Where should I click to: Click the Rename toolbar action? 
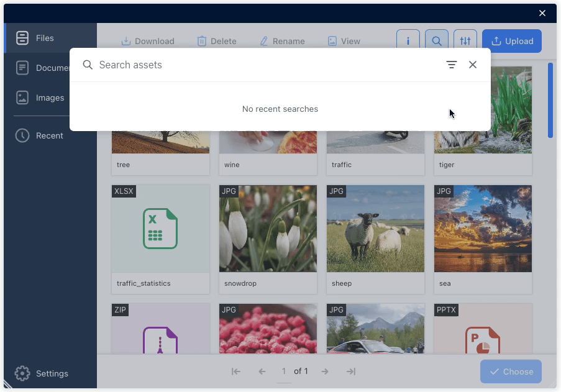tap(282, 41)
